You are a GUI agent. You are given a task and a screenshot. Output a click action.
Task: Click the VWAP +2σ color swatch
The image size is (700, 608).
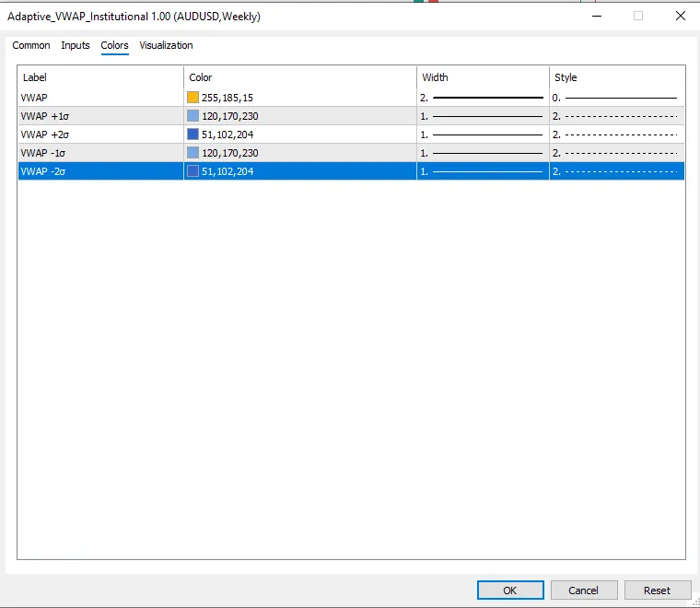click(x=192, y=134)
